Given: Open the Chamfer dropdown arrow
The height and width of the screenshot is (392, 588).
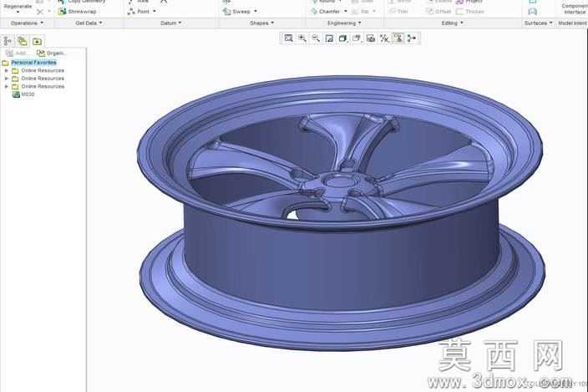Looking at the screenshot, I should point(346,12).
